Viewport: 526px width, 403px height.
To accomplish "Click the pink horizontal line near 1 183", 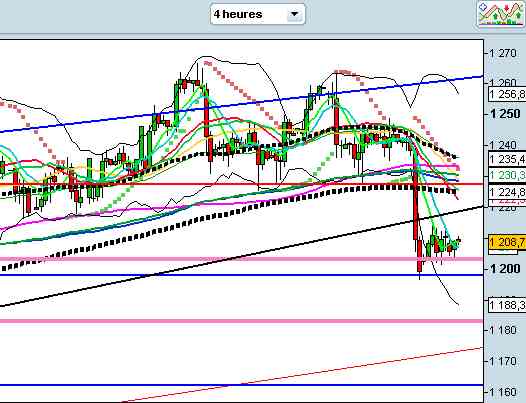I will [242, 321].
